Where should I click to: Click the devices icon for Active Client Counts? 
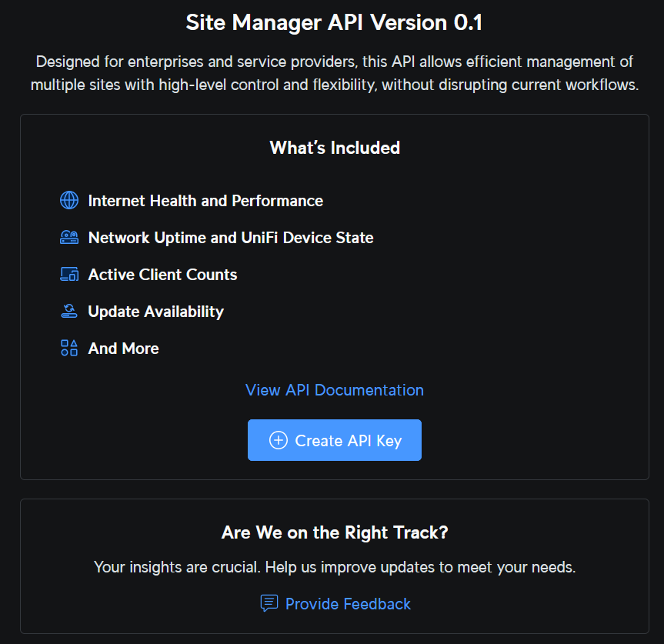point(68,274)
